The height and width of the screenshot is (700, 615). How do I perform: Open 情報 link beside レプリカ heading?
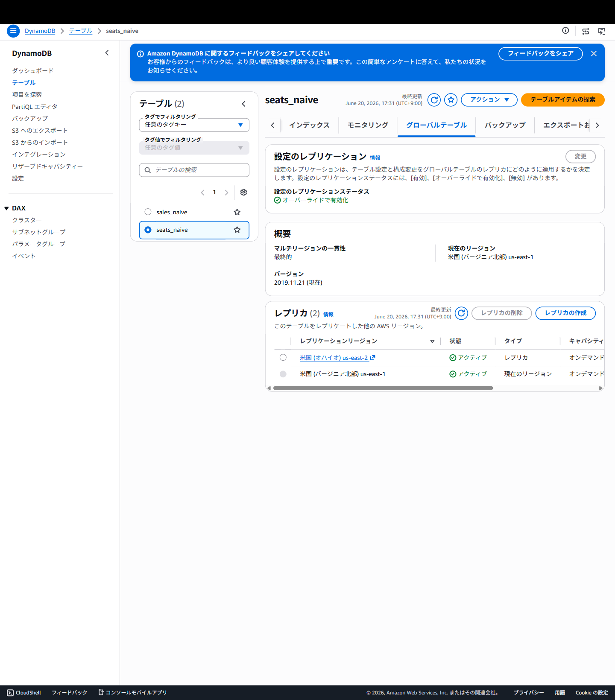(328, 315)
